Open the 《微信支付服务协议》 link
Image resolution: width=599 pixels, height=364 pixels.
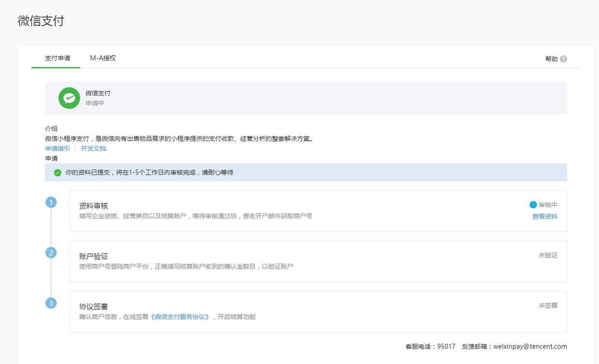click(x=180, y=317)
